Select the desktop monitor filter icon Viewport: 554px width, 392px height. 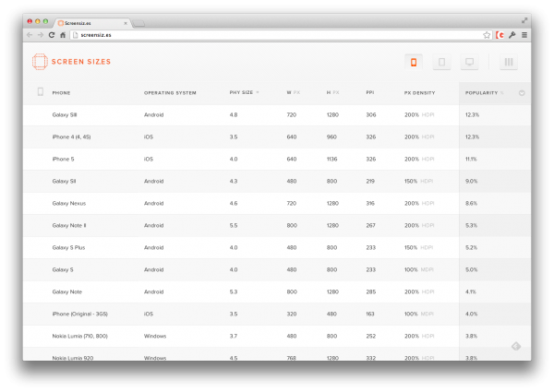click(470, 62)
